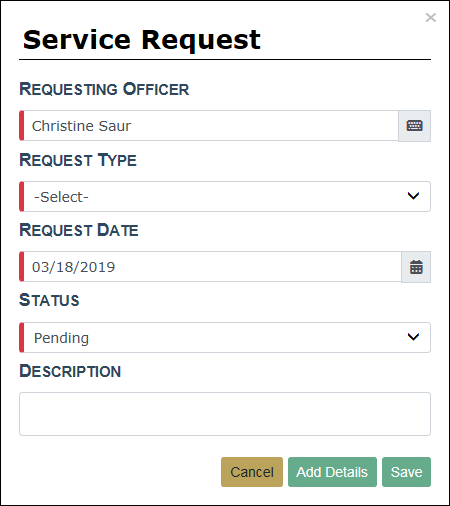Click the Request Type label
450x506 pixels.
pyautogui.click(x=78, y=160)
